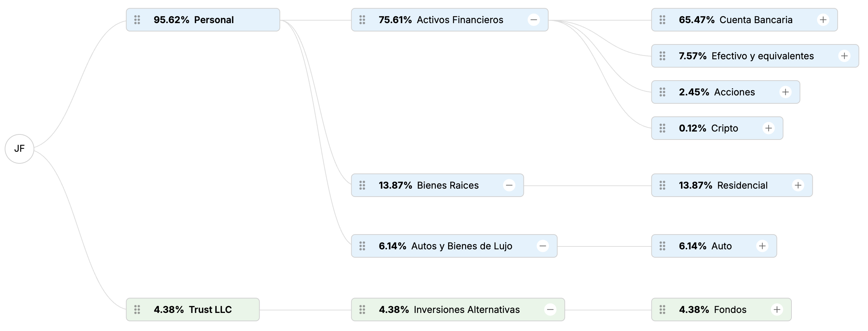Expand Efectivo y equivalentes details
The image size is (868, 331).
point(844,56)
